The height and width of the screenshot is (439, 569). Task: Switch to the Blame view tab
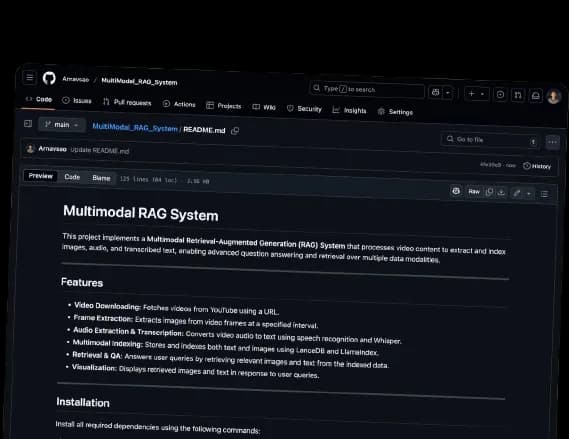pos(101,178)
